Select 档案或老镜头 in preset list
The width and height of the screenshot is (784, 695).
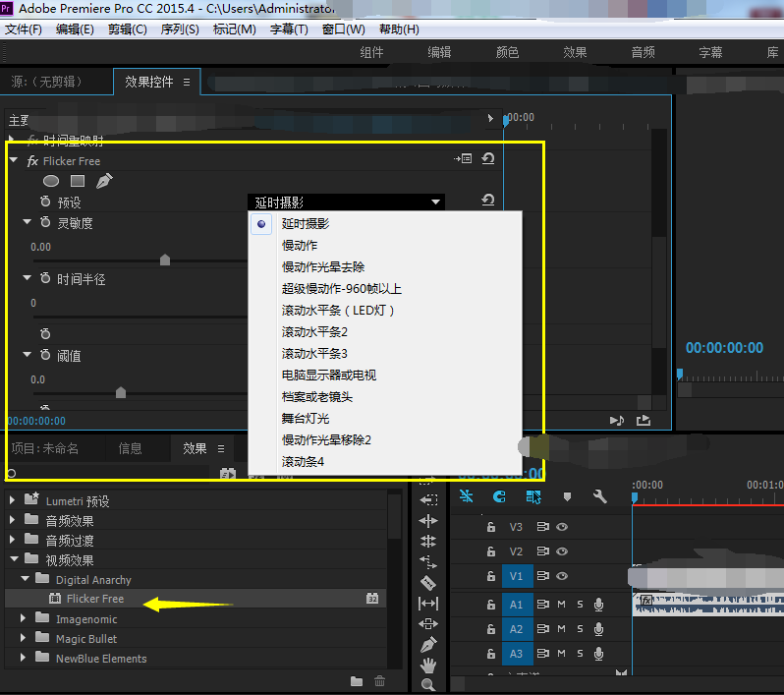pos(317,397)
